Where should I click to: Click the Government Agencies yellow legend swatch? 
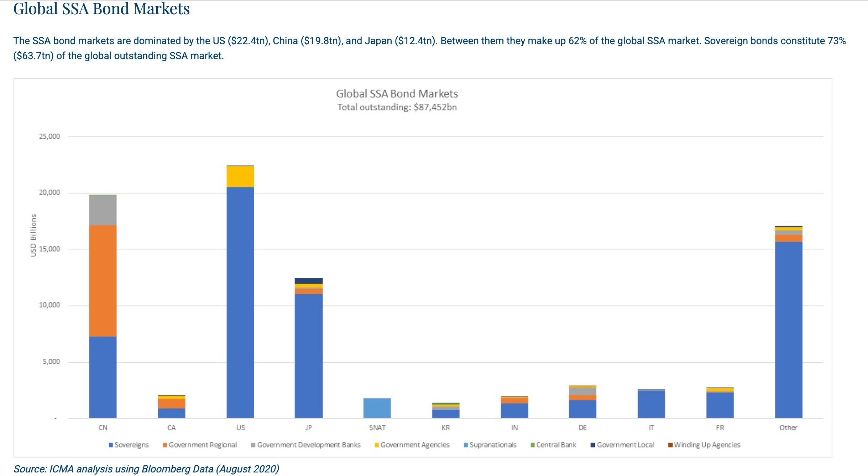(x=377, y=445)
